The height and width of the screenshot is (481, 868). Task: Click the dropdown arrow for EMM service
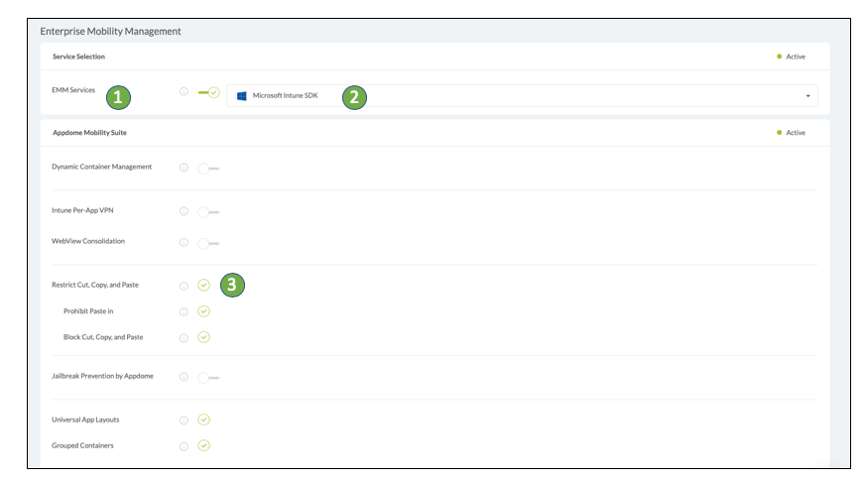[x=807, y=96]
